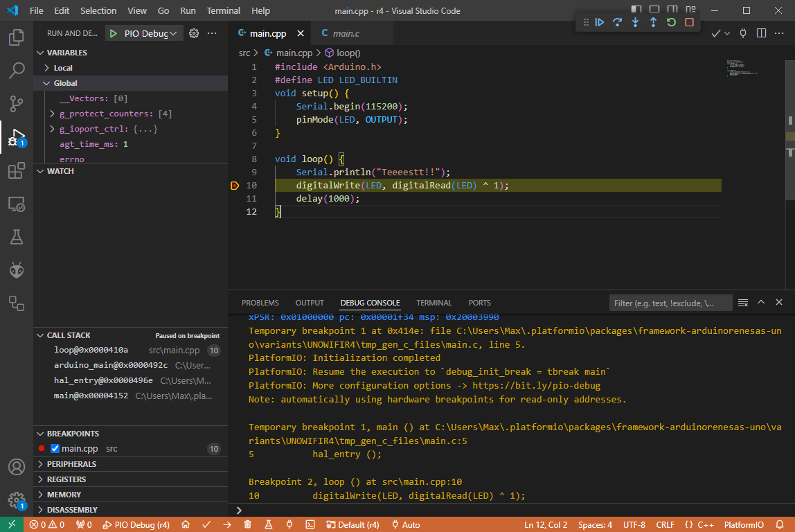Click the PlatformIO Home icon in status bar
The width and height of the screenshot is (795, 532).
pyautogui.click(x=185, y=524)
